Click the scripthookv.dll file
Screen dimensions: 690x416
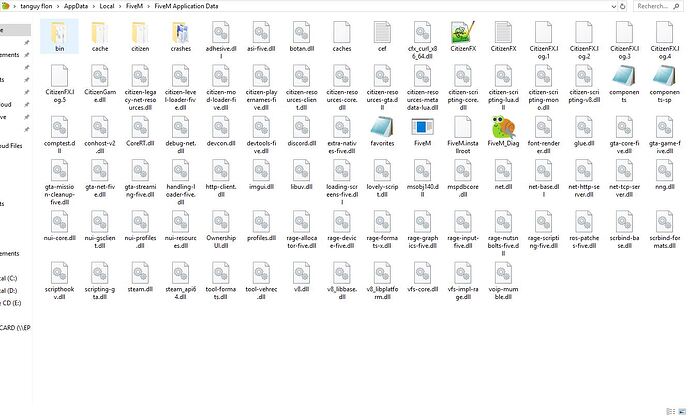(x=59, y=281)
